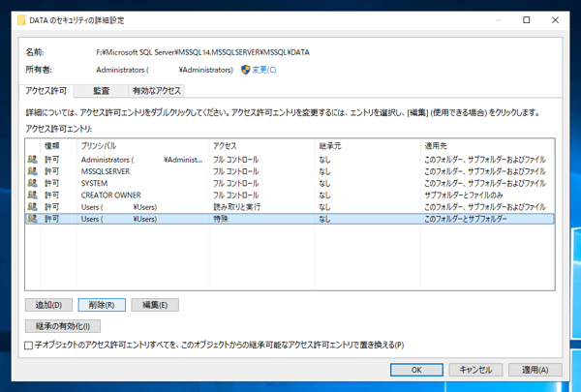This screenshot has height=392, width=581.
Task: Sort by the 種類 column header
Action: coord(58,145)
